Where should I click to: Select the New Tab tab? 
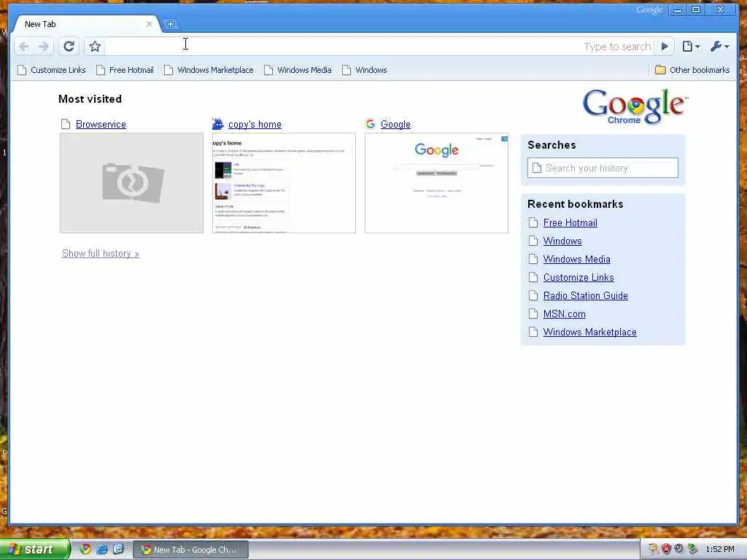[x=86, y=24]
